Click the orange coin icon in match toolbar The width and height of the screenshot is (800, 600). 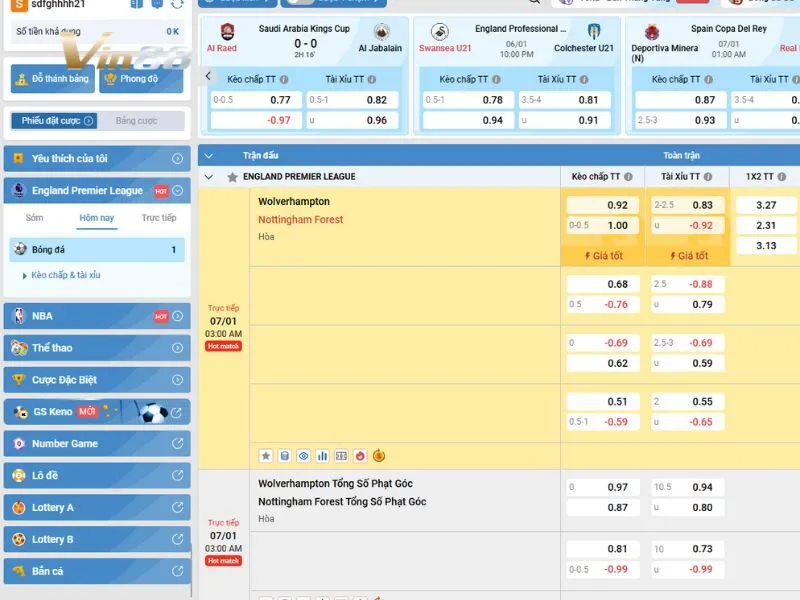coord(379,456)
